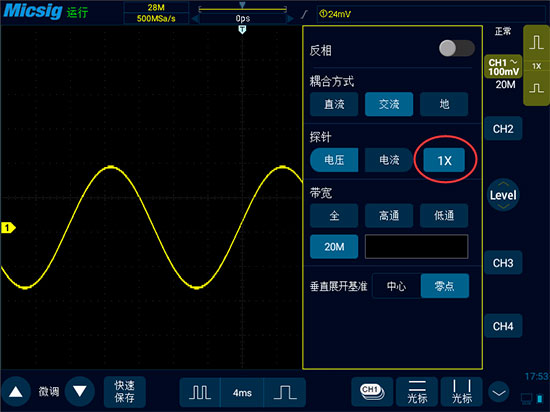Select the 低通 low-pass bandwidth button
This screenshot has width=550, height=412.
click(x=444, y=215)
